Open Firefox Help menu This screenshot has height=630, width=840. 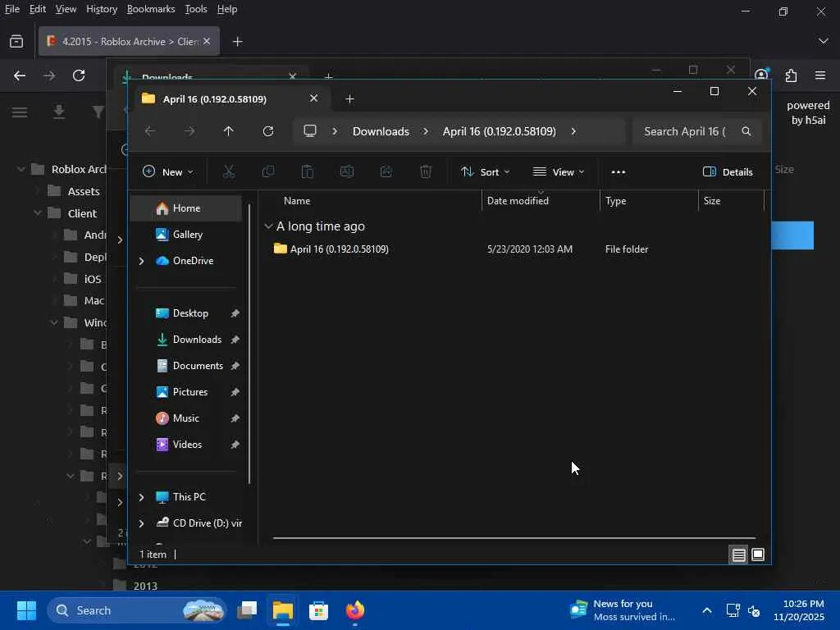(x=227, y=9)
